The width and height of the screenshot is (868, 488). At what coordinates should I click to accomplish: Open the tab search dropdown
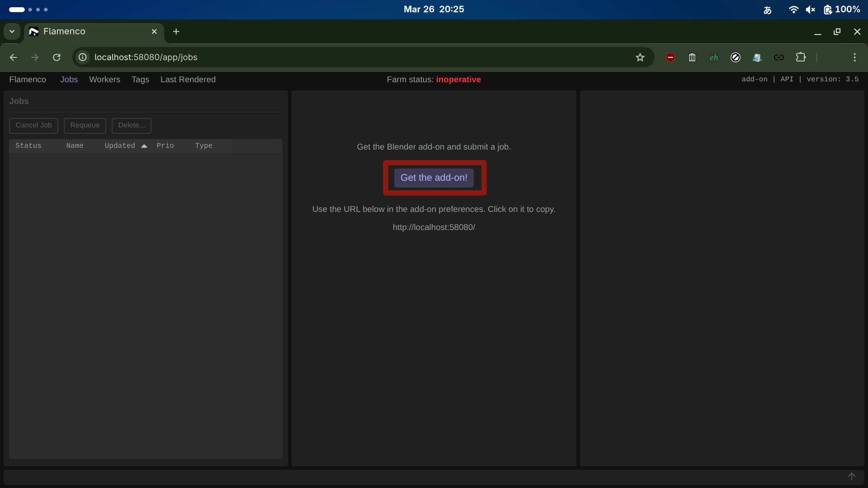click(x=12, y=31)
